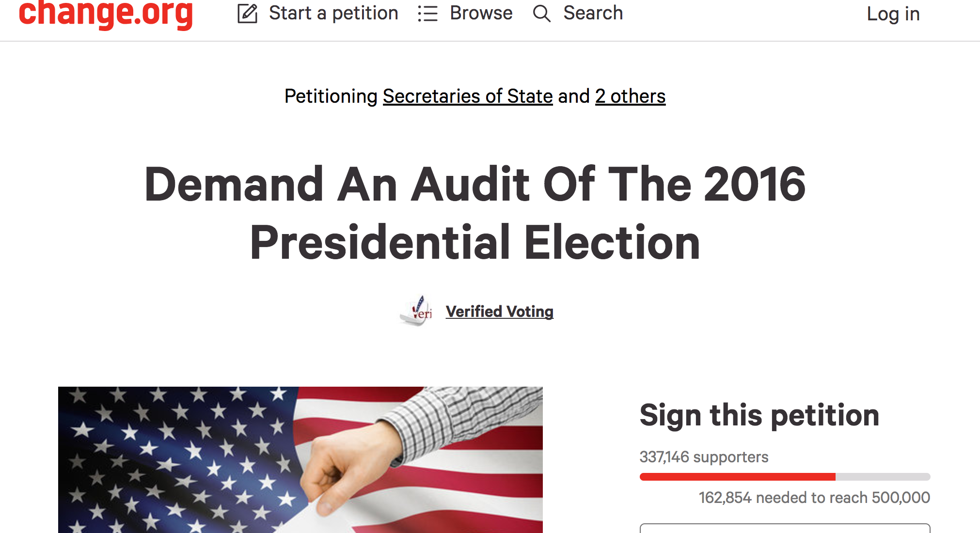This screenshot has width=980, height=533.
Task: Click the change.org logo
Action: click(x=106, y=14)
